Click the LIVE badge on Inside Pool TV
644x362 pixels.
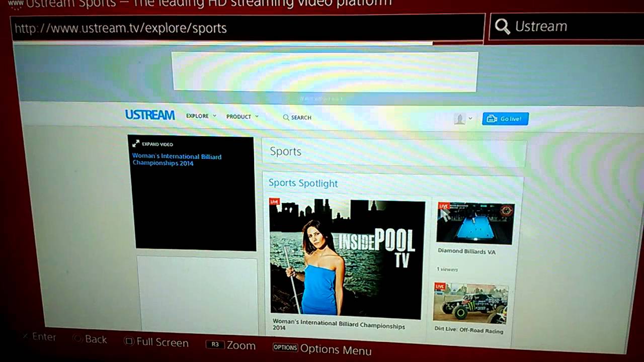click(274, 202)
